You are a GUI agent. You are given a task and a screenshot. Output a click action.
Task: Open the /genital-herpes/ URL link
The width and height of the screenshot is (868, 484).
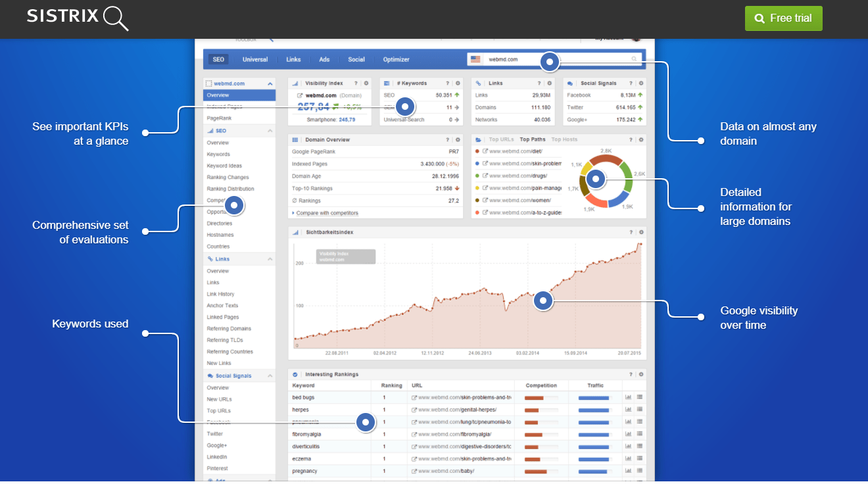pos(458,410)
